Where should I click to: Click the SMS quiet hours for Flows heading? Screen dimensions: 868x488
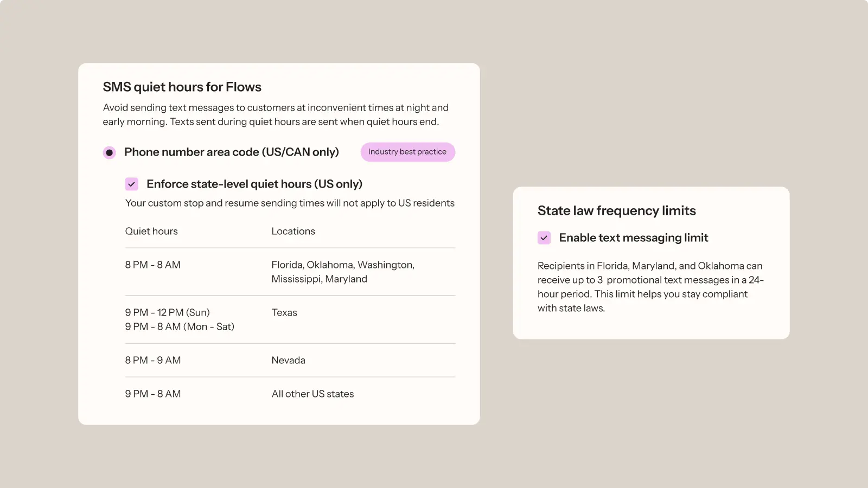tap(182, 87)
